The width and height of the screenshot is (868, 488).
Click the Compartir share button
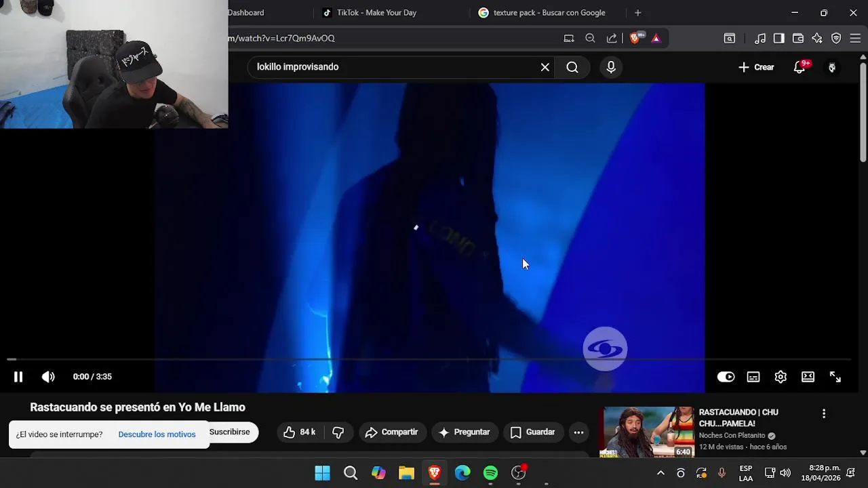tap(391, 432)
